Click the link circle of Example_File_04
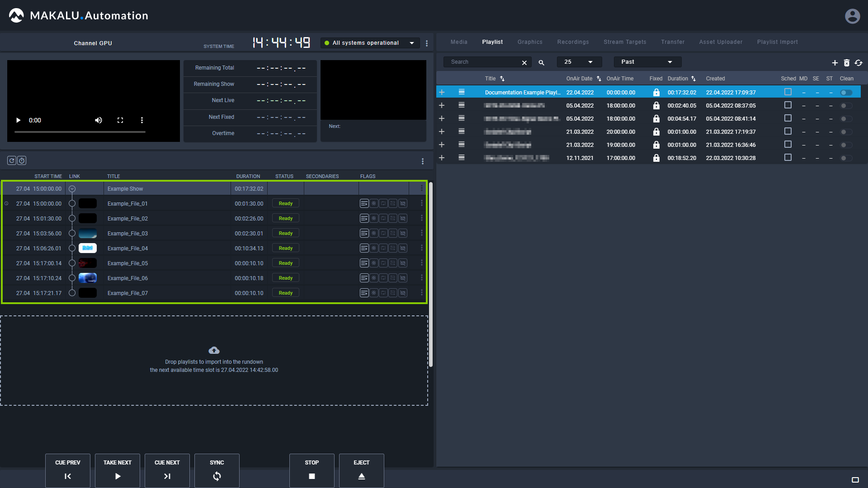The image size is (868, 488). pos(72,248)
